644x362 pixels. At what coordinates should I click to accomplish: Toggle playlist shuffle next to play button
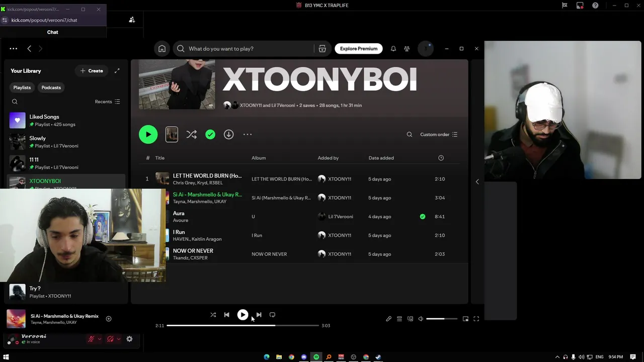coord(191,134)
